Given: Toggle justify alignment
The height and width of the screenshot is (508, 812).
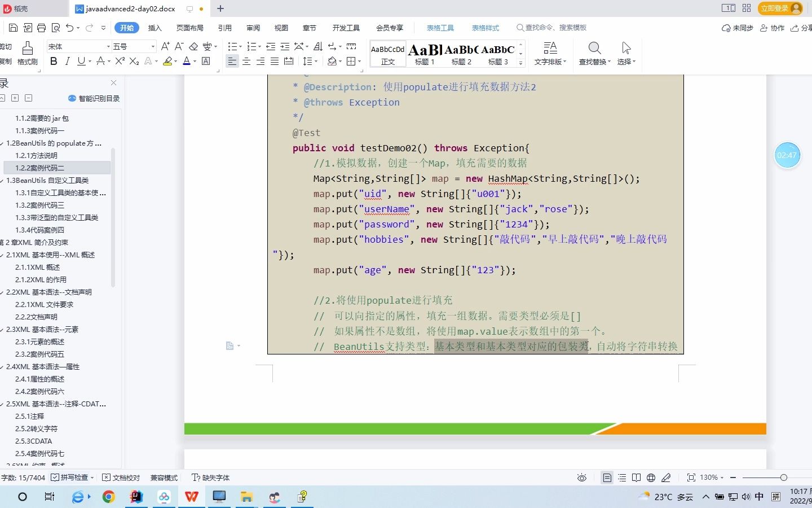Looking at the screenshot, I should [275, 61].
